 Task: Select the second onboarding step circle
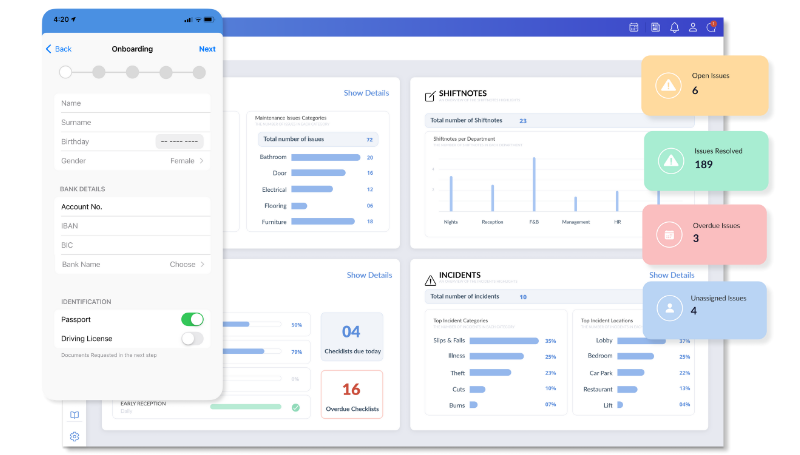pos(99,72)
